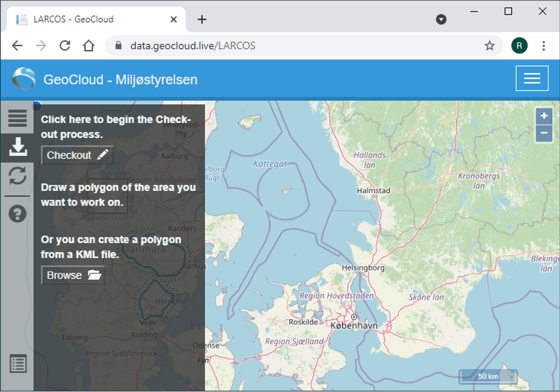Go back with the browser back arrow
This screenshot has width=560, height=392.
point(17,46)
